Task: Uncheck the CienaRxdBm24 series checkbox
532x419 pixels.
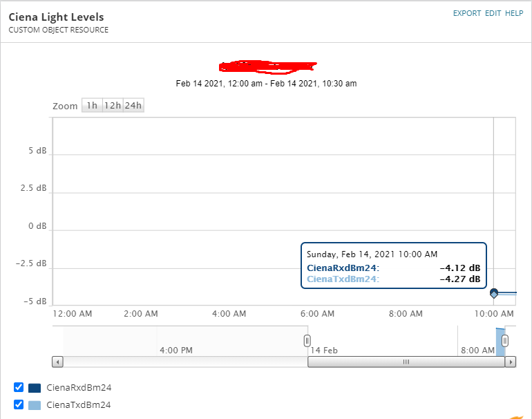Action: click(x=19, y=387)
